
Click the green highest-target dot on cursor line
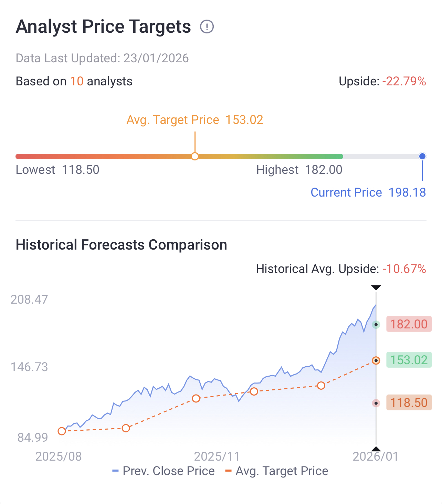[376, 325]
